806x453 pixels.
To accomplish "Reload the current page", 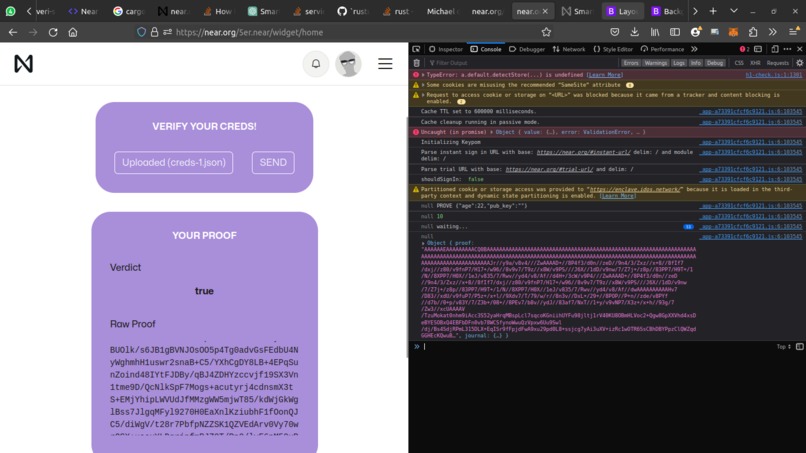I will 53,32.
